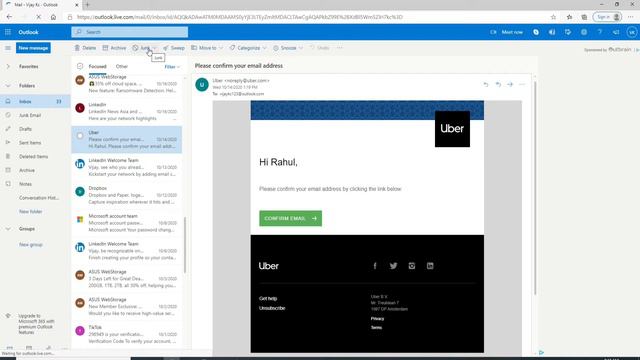
Task: Click in the Search box
Action: click(x=130, y=32)
